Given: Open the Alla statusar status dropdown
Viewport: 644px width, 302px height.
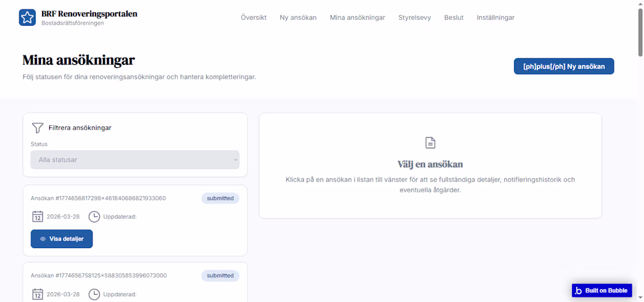Looking at the screenshot, I should tap(135, 160).
